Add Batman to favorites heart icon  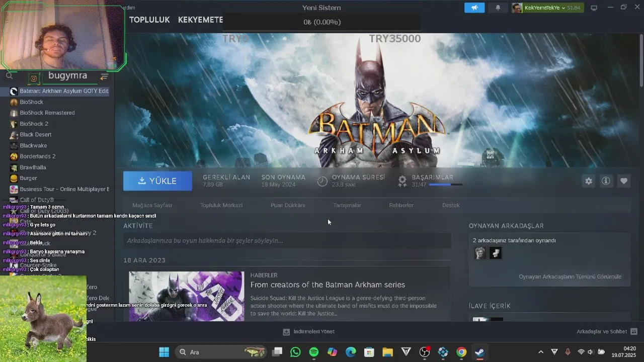click(624, 181)
